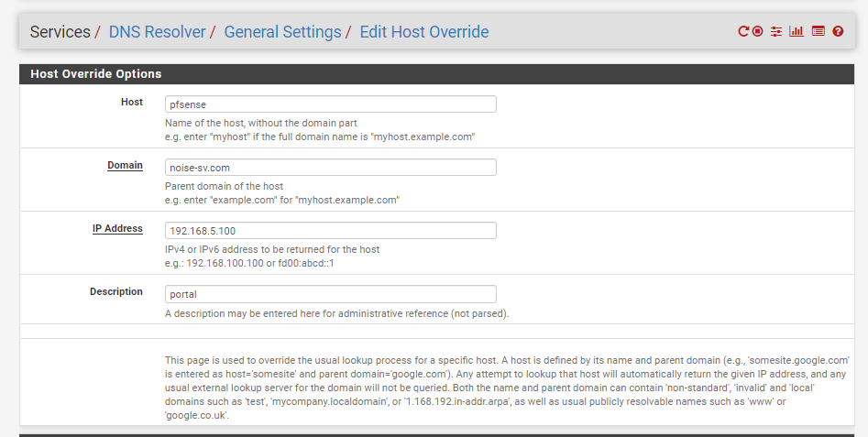Click 'Name of the host, without the domain part'

(x=260, y=123)
